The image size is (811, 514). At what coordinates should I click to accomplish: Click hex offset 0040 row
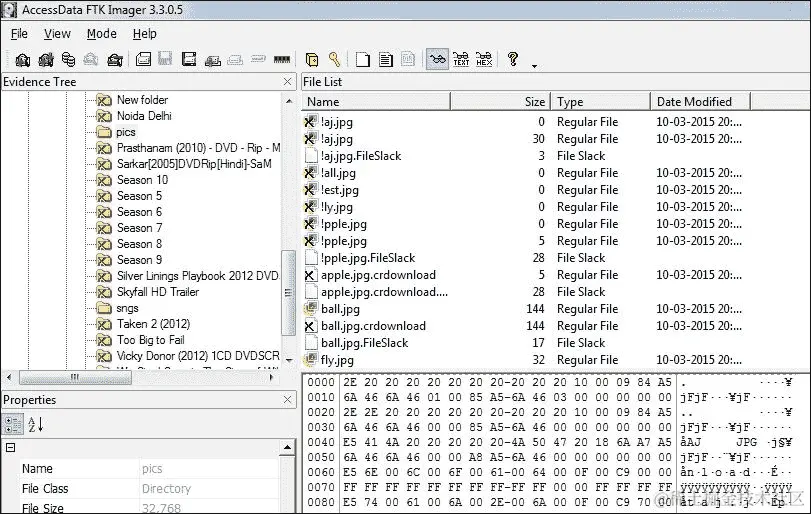[321, 443]
